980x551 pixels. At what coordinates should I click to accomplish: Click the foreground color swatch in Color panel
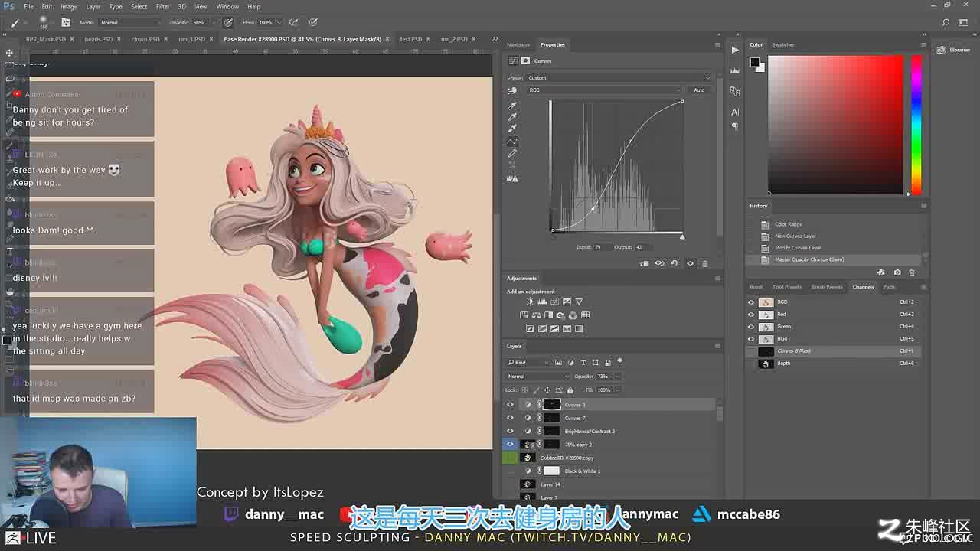[754, 62]
